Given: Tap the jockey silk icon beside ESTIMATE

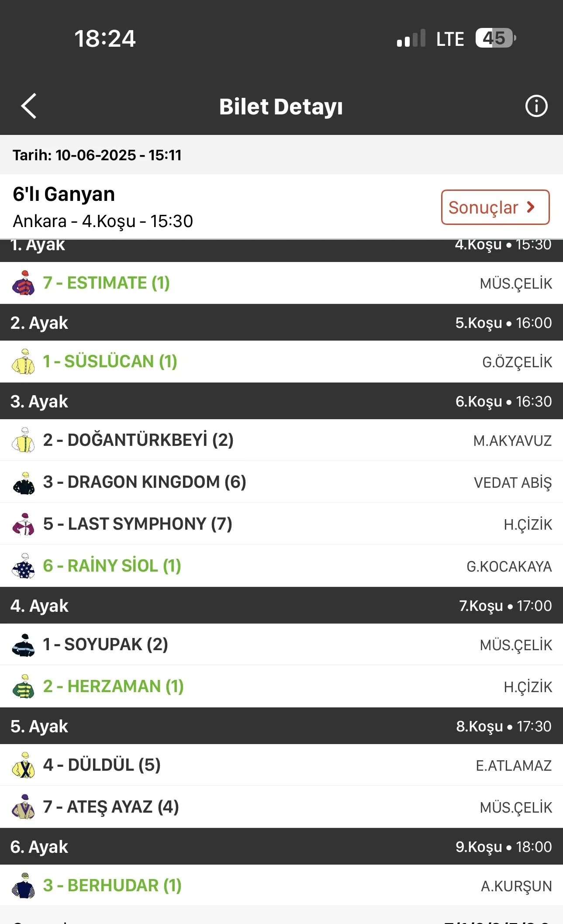Looking at the screenshot, I should (x=24, y=283).
